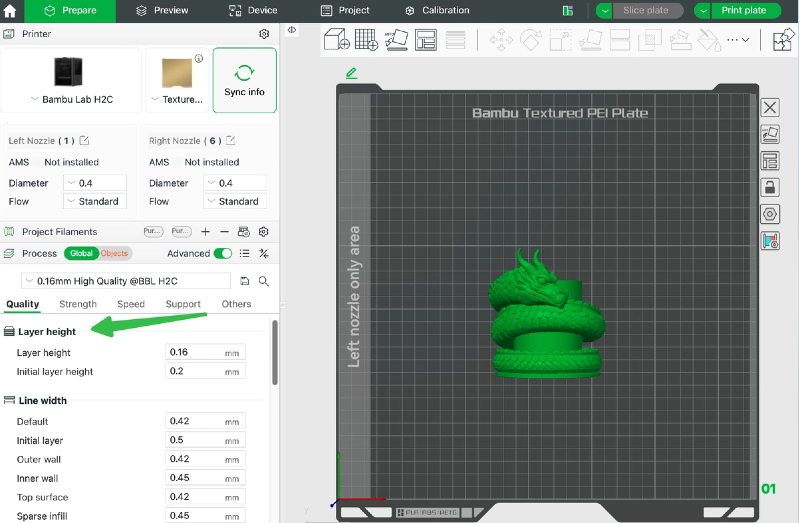Viewport: 800px width, 523px height.
Task: Click the Outer wall line width field
Action: (x=205, y=459)
